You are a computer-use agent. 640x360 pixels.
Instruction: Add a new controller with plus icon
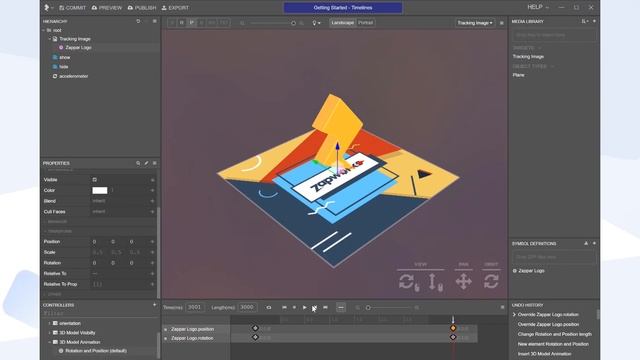[x=154, y=305]
